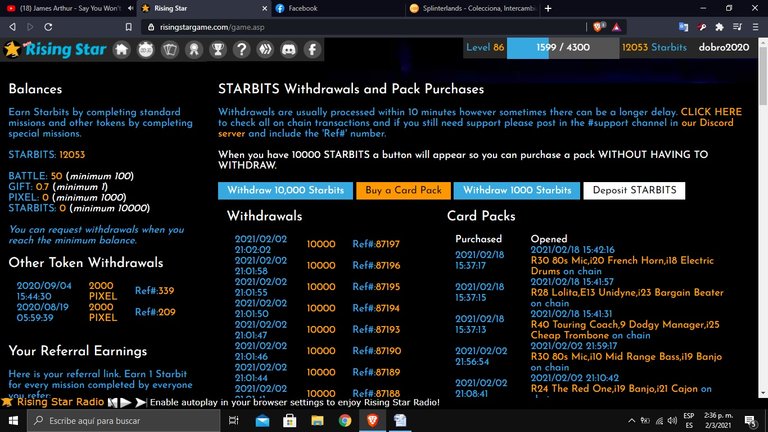Open the volume control in tray
Screen dimensions: 768x432
pyautogui.click(x=672, y=421)
